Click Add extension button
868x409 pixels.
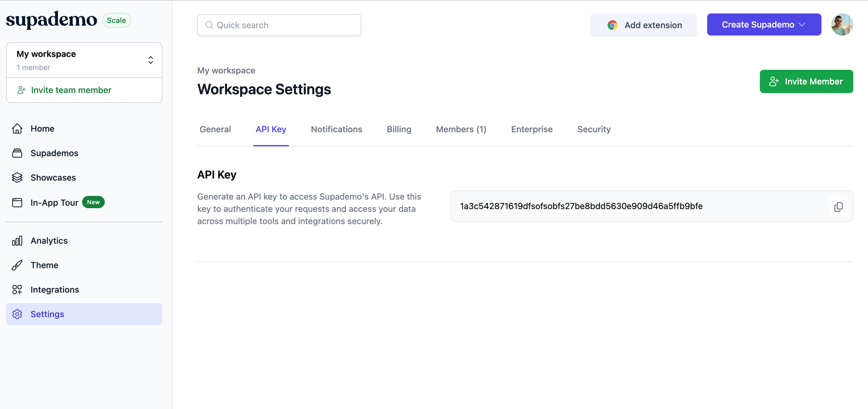(643, 25)
